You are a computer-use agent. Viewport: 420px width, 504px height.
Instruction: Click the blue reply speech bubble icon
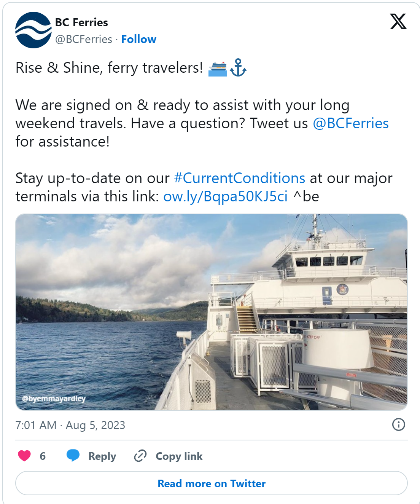point(73,456)
